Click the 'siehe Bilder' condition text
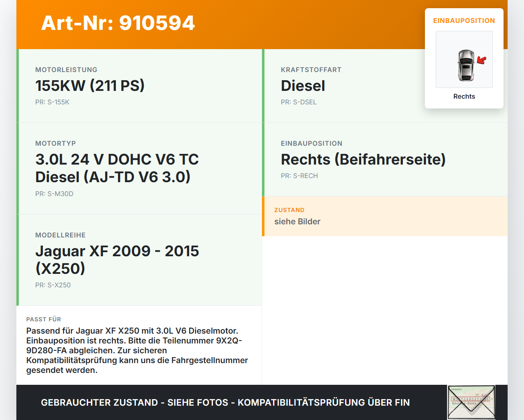 click(297, 221)
